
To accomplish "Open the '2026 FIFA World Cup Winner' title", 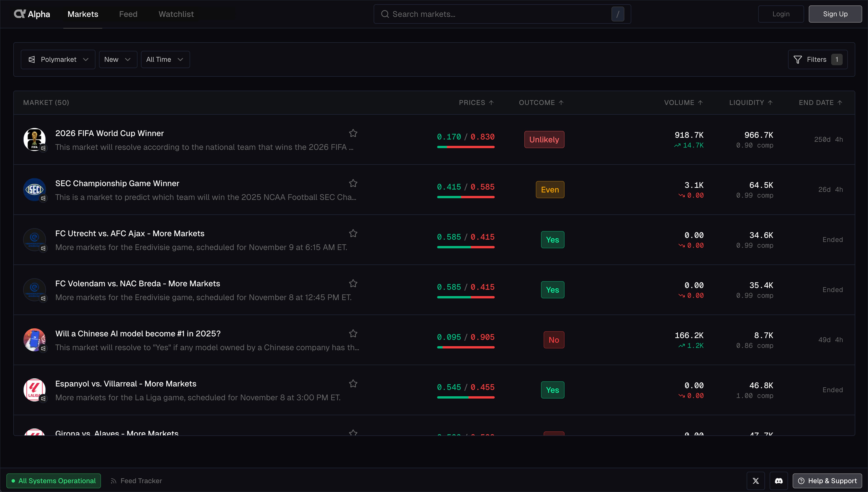I will (x=109, y=133).
